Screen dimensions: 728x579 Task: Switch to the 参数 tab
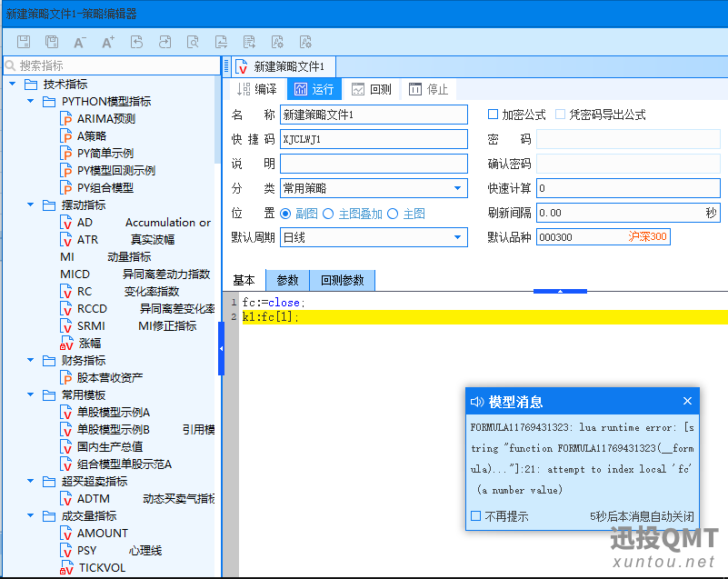point(287,280)
